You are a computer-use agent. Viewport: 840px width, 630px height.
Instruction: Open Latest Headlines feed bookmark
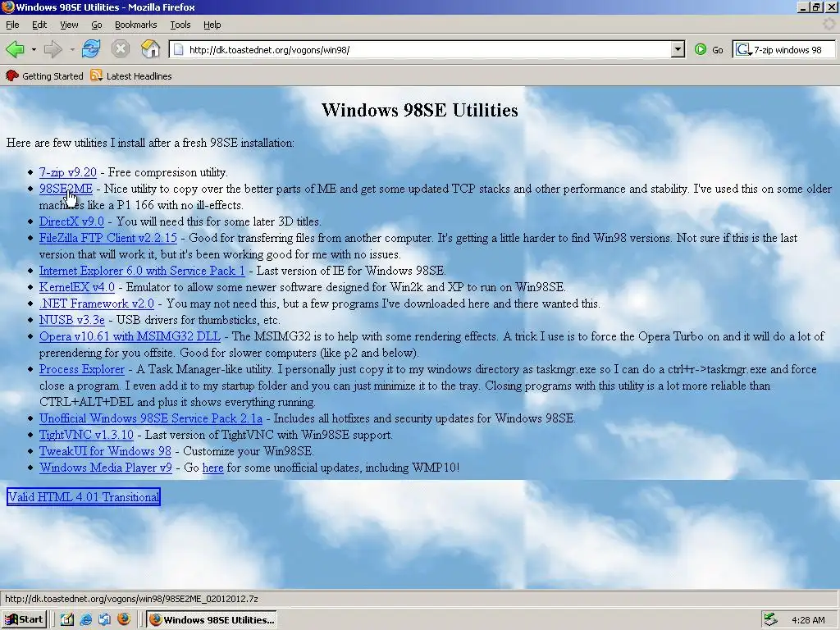131,76
